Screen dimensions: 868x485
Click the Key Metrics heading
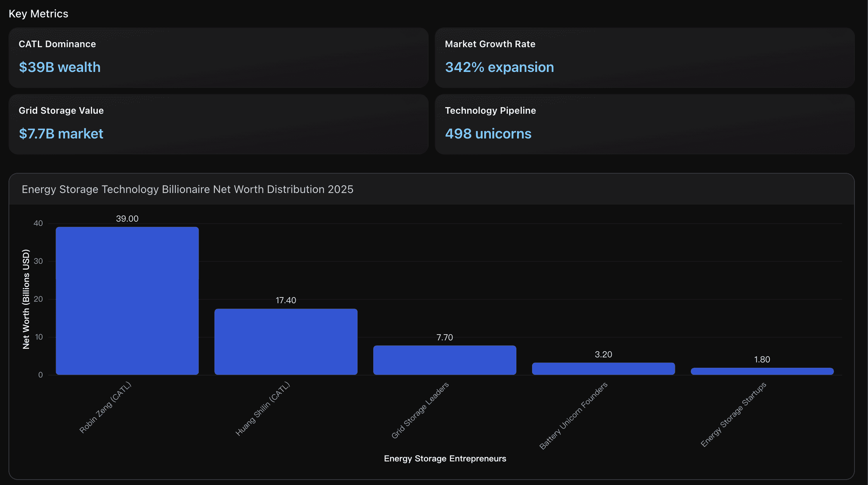pyautogui.click(x=38, y=14)
